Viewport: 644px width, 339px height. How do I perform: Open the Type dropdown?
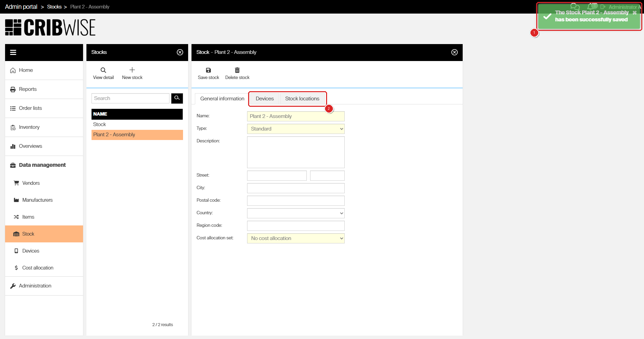click(296, 129)
